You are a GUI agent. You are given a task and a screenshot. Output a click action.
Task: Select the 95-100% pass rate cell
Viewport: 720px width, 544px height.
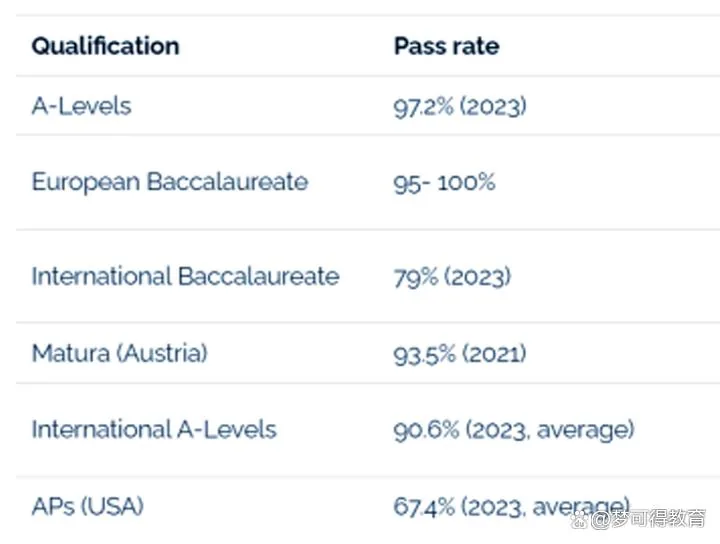click(444, 183)
